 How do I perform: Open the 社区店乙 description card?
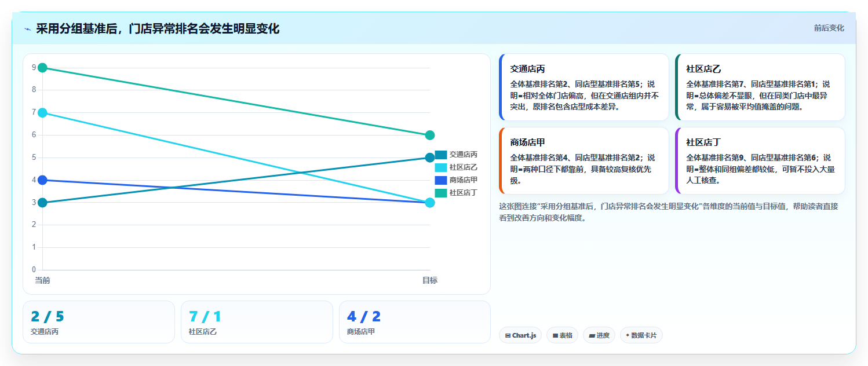click(x=760, y=87)
